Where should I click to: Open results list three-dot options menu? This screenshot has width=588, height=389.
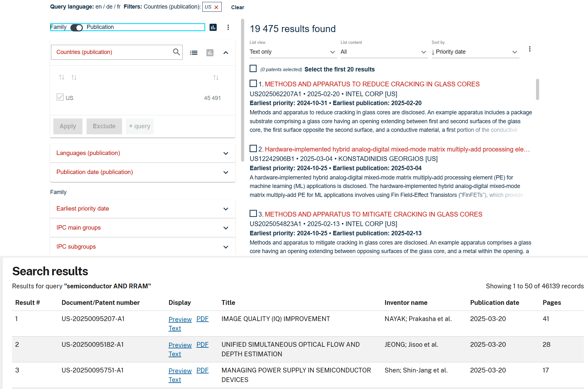530,49
